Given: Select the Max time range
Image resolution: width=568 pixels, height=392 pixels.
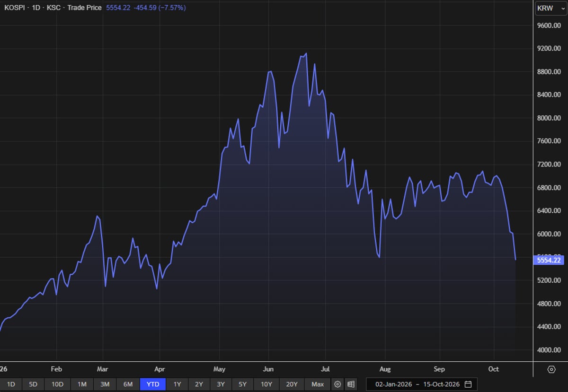Looking at the screenshot, I should [318, 384].
